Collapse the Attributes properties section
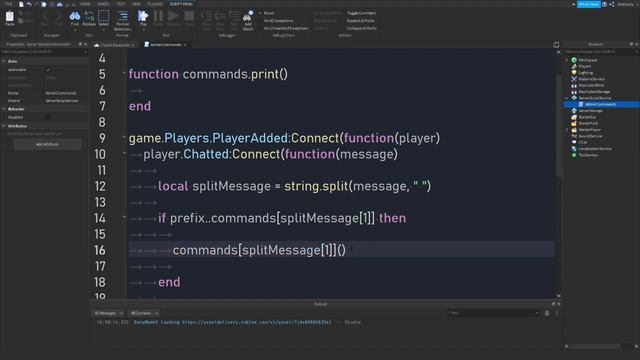 pyautogui.click(x=4, y=126)
